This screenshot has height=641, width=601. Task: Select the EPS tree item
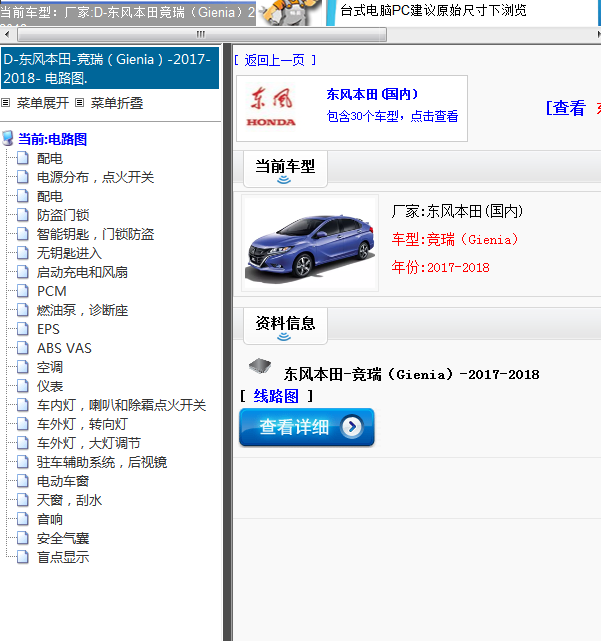48,329
